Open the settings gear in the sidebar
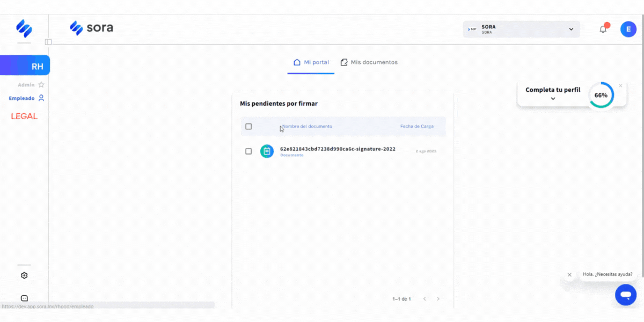The height and width of the screenshot is (322, 644). [x=24, y=275]
